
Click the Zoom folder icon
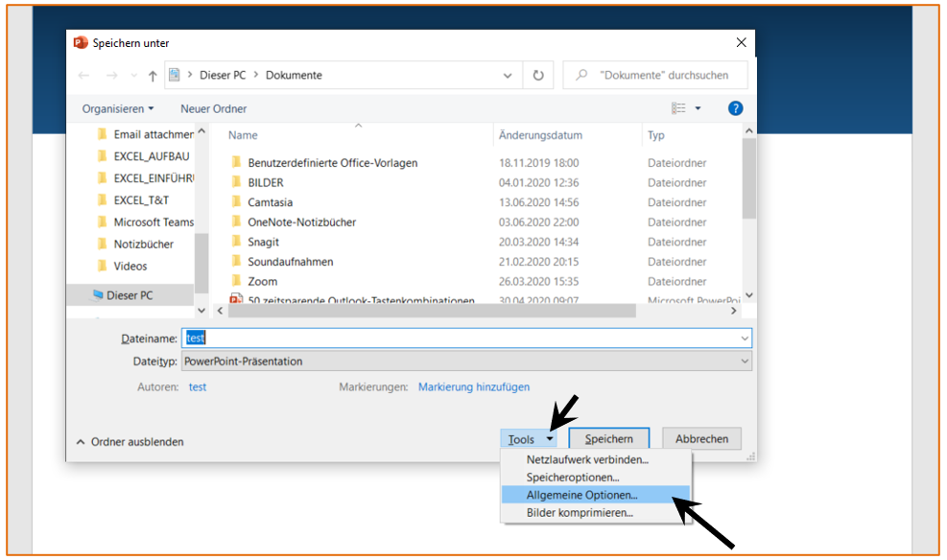[237, 281]
